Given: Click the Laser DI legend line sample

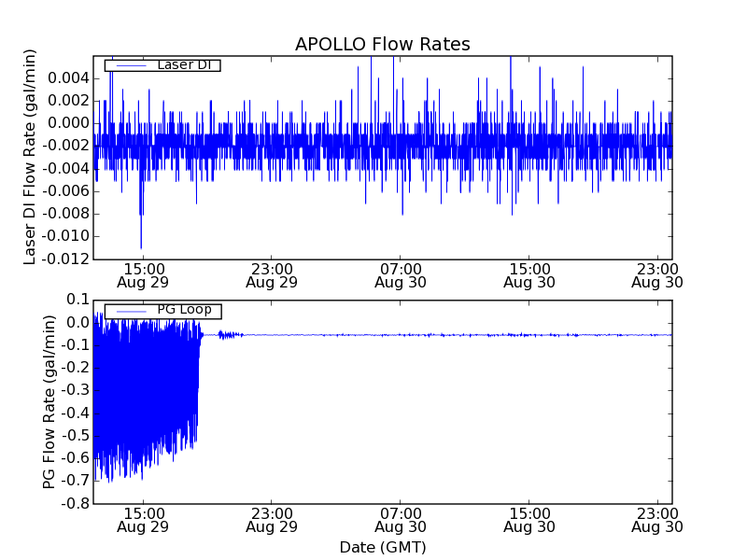Looking at the screenshot, I should point(132,65).
